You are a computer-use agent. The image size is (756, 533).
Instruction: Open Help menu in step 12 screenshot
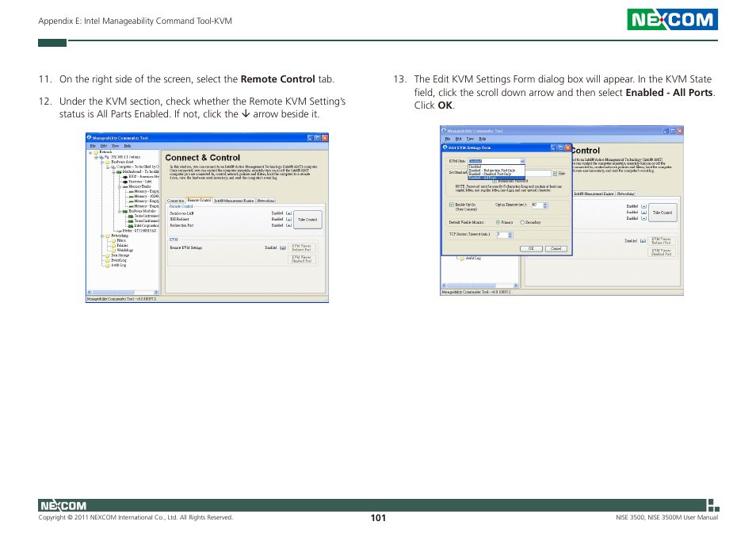(x=128, y=146)
